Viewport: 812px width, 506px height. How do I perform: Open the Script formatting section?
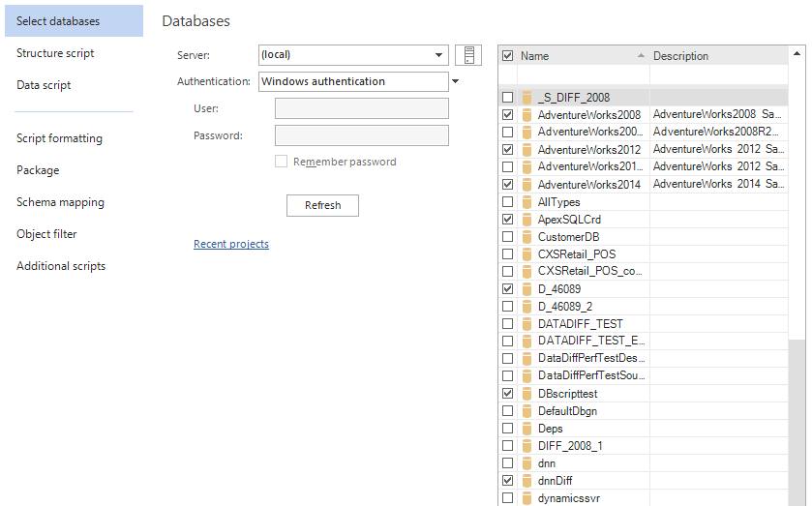pos(59,138)
